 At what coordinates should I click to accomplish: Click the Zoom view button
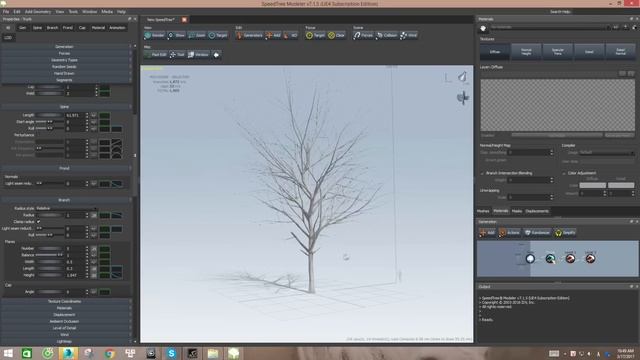point(197,36)
